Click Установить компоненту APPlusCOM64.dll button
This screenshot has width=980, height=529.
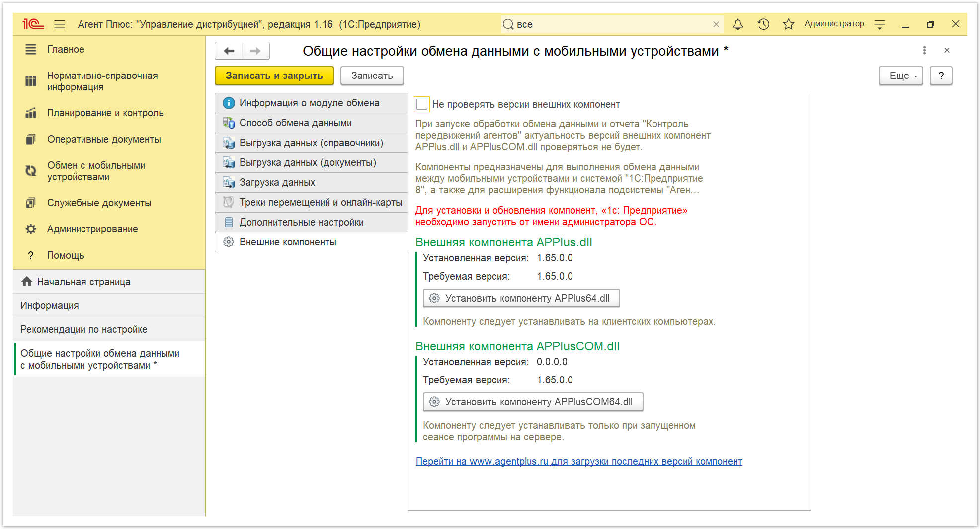pos(533,402)
